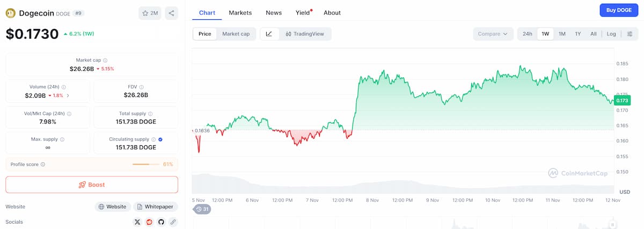This screenshot has height=229, width=644.
Task: Click the Boost button
Action: click(x=92, y=184)
